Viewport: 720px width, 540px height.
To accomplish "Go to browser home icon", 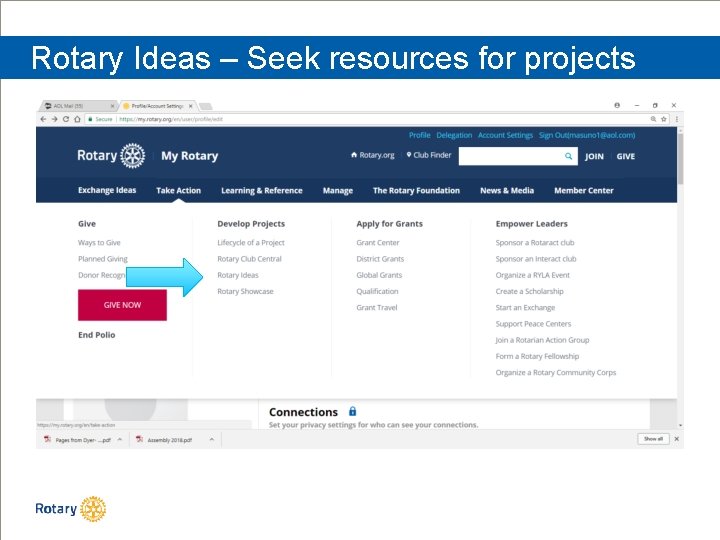I will (x=77, y=119).
